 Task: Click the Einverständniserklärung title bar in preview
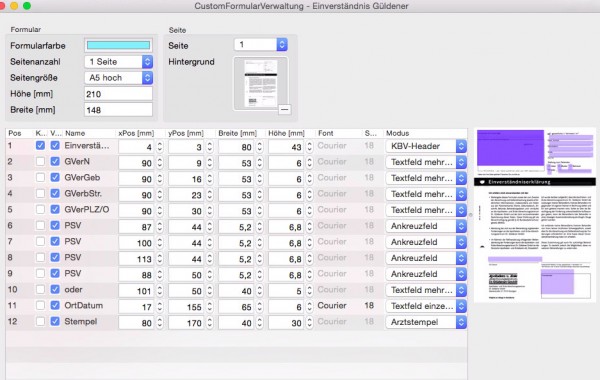point(535,182)
